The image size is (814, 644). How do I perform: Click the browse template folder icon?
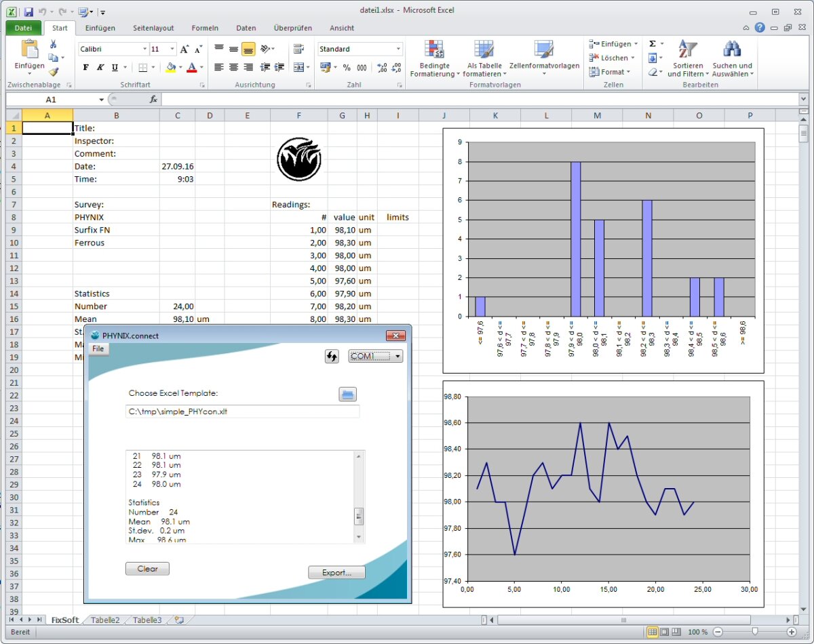tap(347, 395)
